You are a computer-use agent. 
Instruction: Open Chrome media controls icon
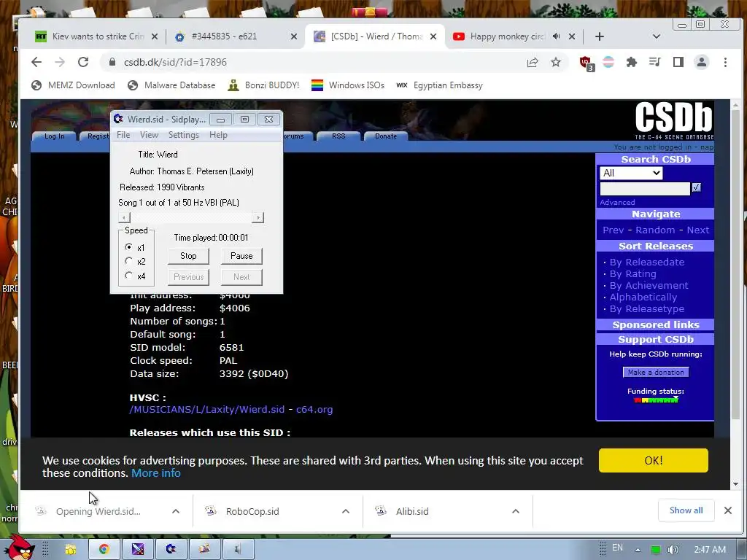(654, 62)
